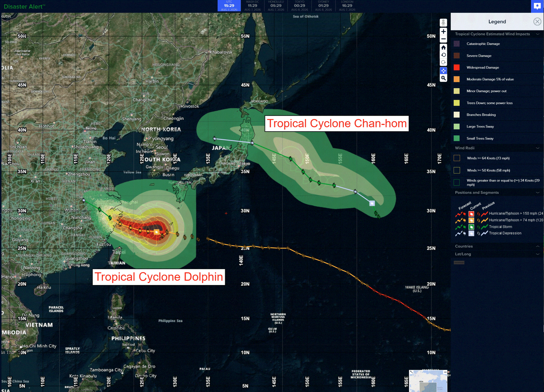Click the Severe Damage color swatch
This screenshot has width=544, height=392.
click(x=457, y=56)
